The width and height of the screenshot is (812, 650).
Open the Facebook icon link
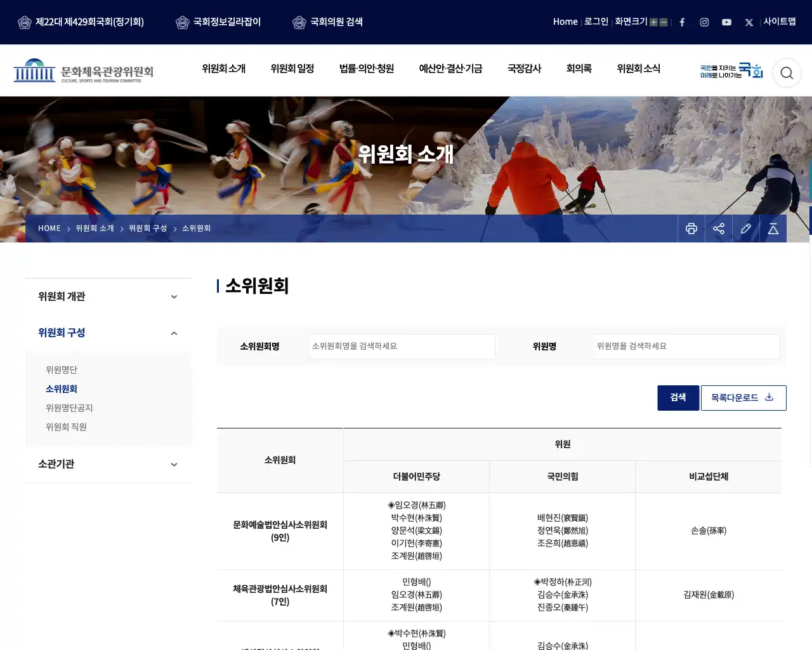click(682, 22)
